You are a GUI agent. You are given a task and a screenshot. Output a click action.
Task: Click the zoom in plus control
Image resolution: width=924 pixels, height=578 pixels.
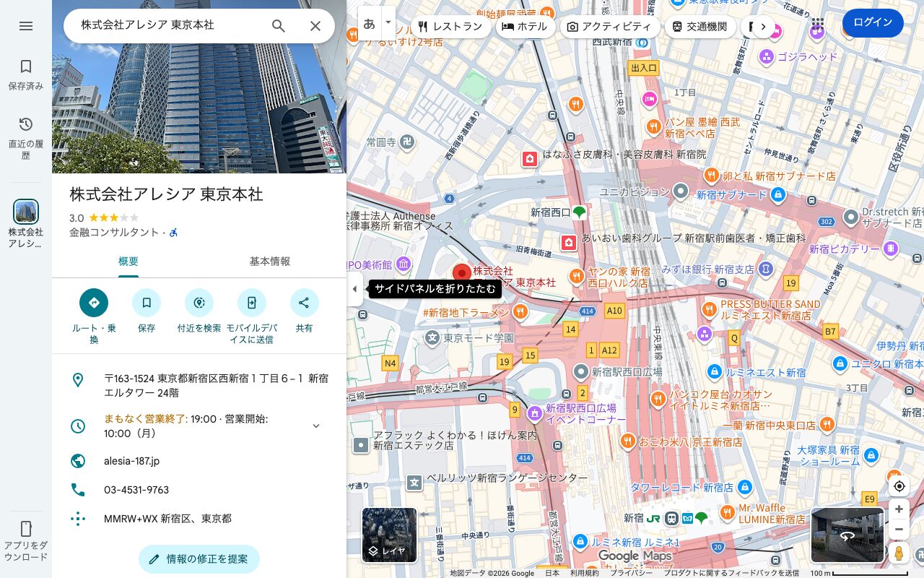899,509
